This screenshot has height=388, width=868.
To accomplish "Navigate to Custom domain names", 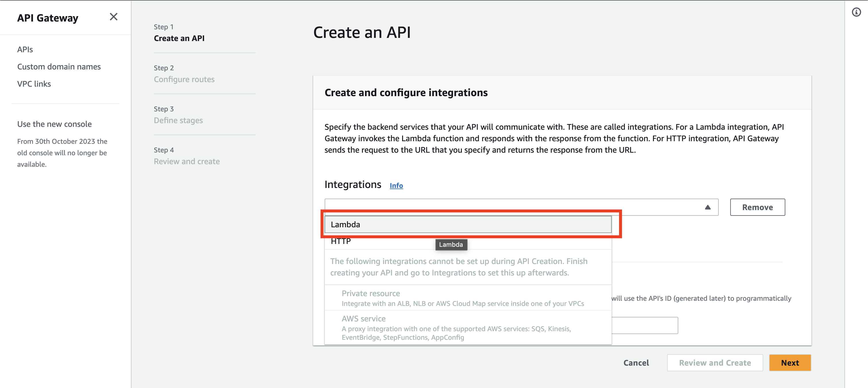I will coord(59,66).
